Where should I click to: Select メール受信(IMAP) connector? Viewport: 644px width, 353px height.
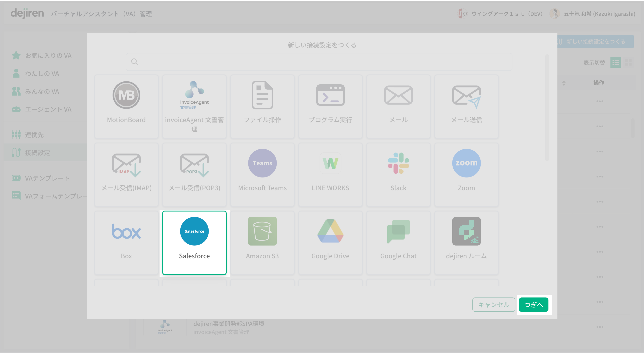coord(126,175)
